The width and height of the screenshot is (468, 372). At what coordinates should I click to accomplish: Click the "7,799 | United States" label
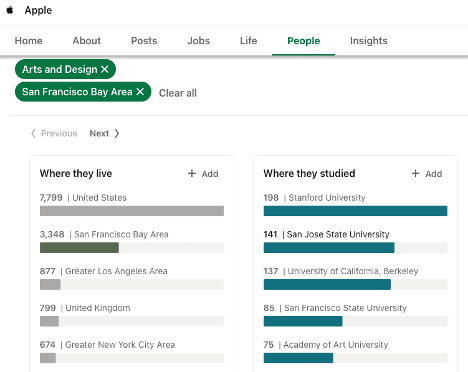tap(83, 198)
